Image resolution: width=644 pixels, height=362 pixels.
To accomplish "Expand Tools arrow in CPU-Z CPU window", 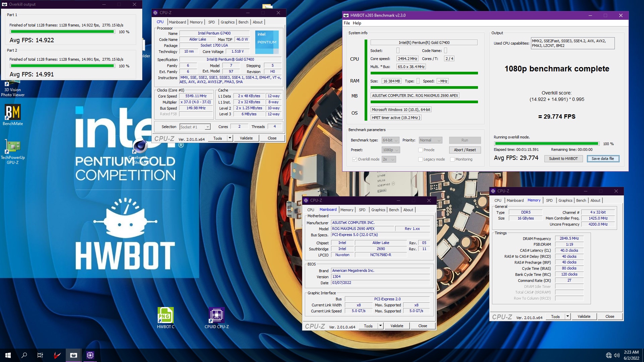I will pyautogui.click(x=230, y=138).
